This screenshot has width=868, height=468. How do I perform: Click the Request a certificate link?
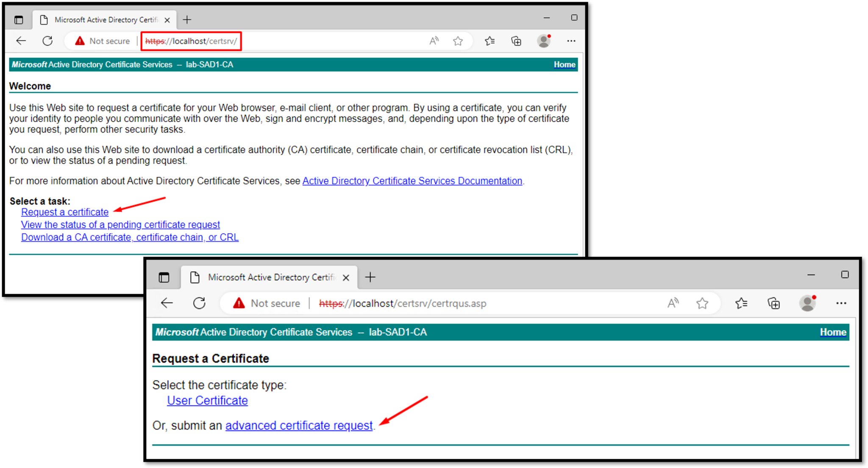coord(64,212)
